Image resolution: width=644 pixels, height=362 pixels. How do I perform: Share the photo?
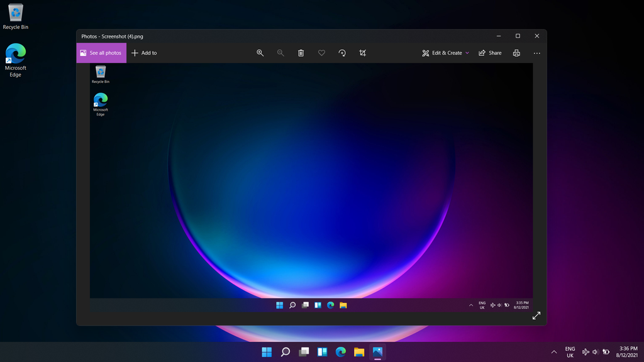coord(490,53)
